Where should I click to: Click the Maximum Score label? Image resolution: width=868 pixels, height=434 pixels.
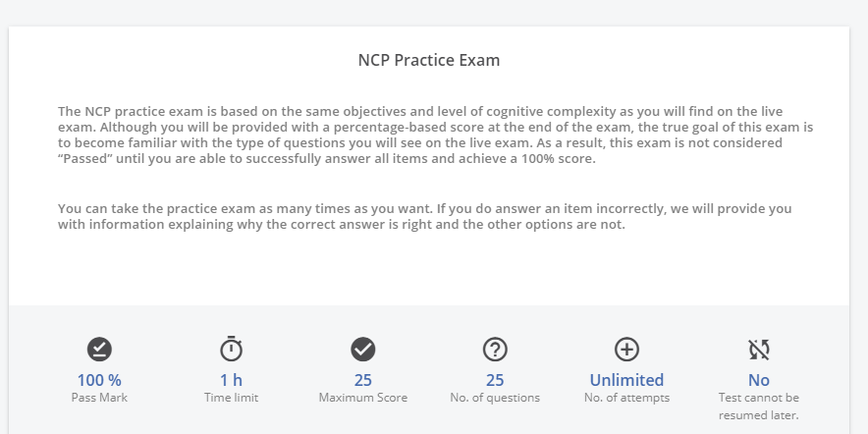362,398
